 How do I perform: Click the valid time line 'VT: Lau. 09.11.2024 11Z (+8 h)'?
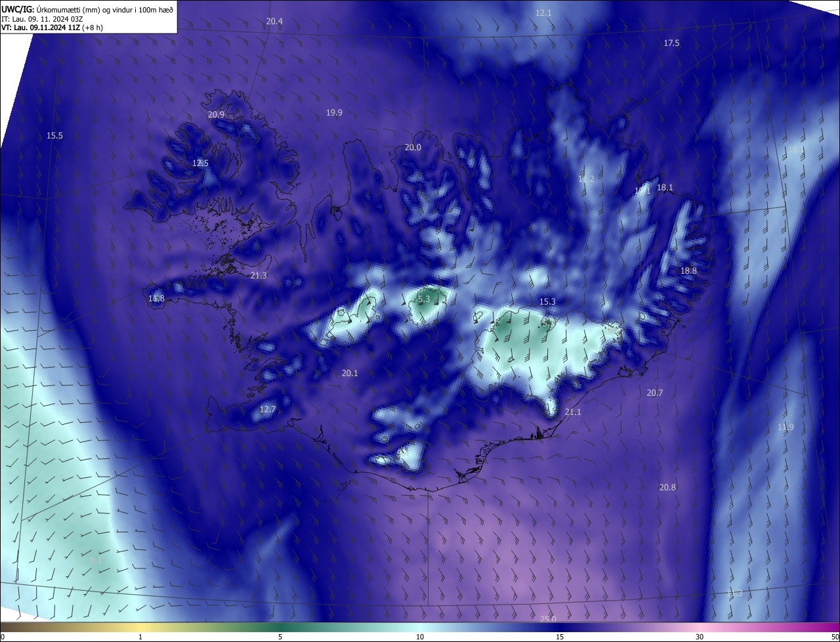coord(52,28)
